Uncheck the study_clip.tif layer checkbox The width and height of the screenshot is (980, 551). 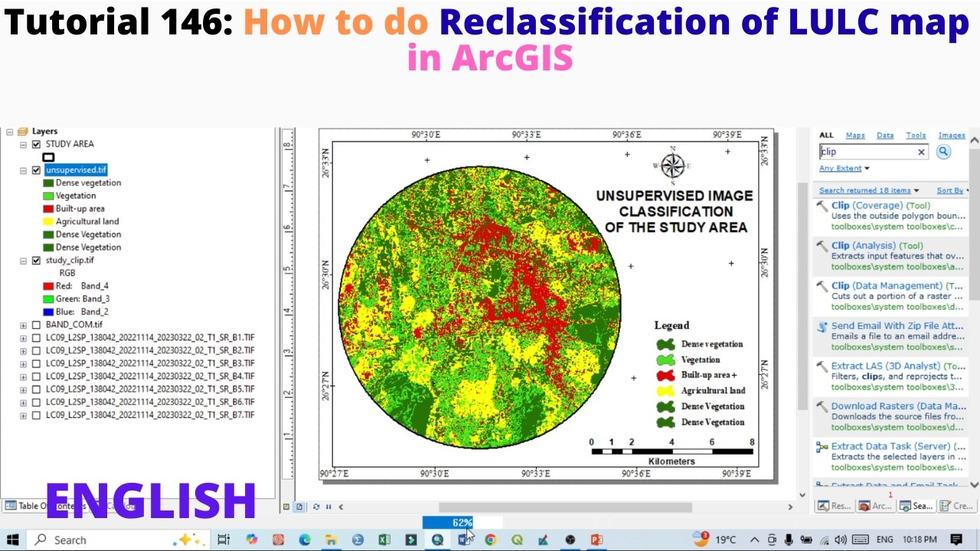[36, 260]
